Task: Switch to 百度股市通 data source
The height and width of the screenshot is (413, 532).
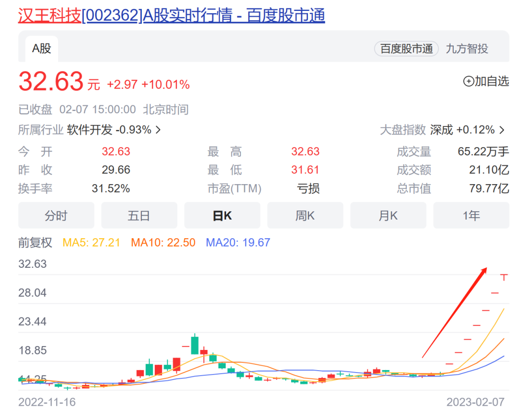Action: point(406,49)
